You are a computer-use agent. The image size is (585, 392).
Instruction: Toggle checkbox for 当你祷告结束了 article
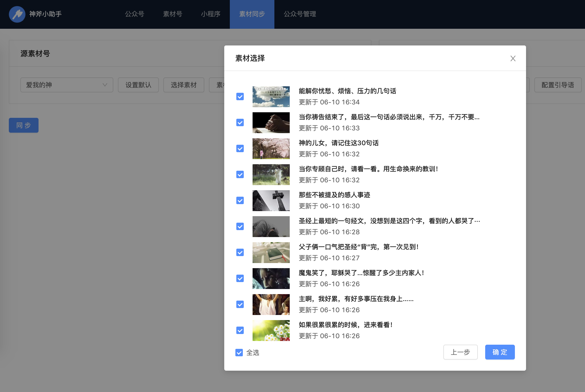[240, 123]
